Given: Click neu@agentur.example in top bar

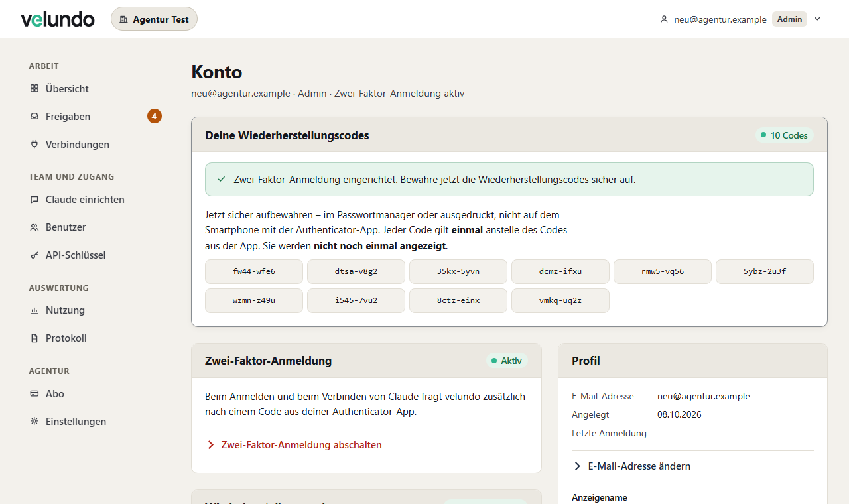Looking at the screenshot, I should click(720, 19).
